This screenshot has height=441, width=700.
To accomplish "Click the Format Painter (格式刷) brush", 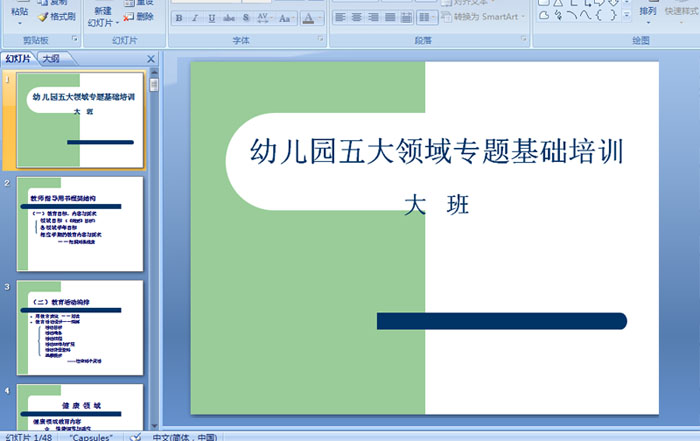I will point(57,17).
